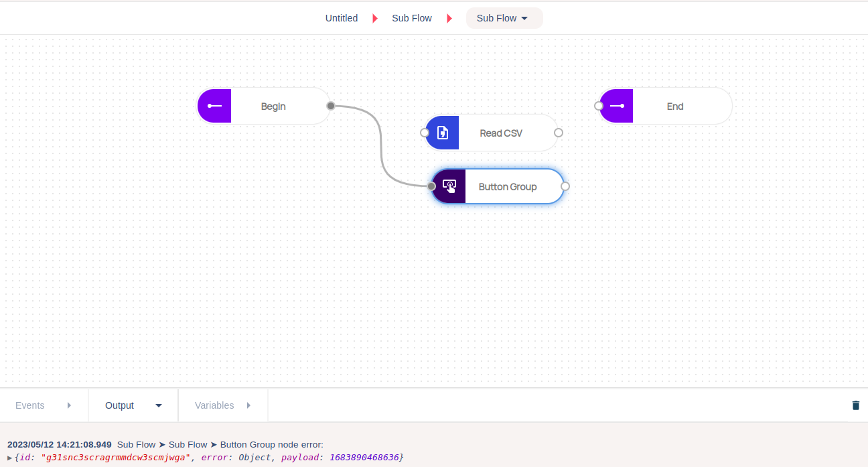Click the Read CSV input port

pos(425,133)
